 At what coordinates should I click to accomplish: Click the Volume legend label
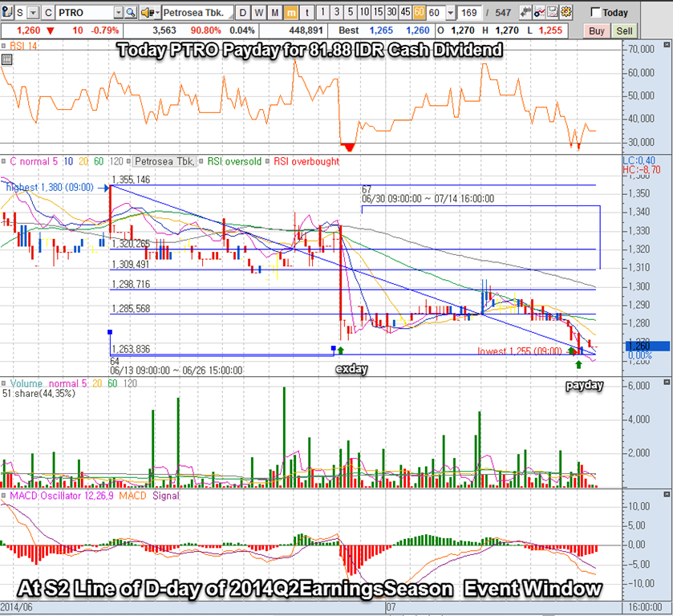[x=26, y=383]
